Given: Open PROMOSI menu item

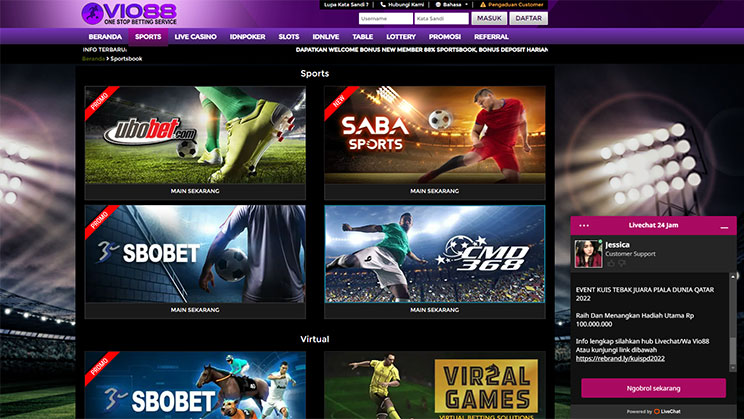Looking at the screenshot, I should [x=445, y=37].
